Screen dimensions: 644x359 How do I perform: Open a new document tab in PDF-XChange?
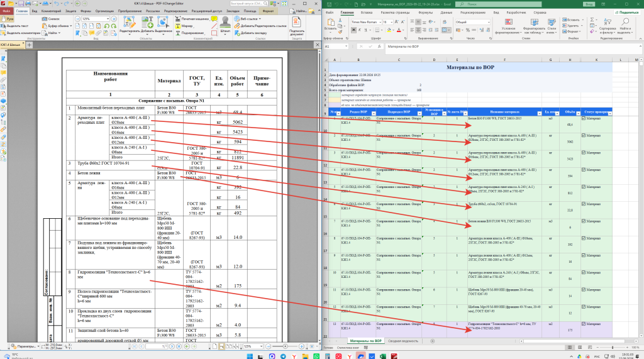pos(29,45)
